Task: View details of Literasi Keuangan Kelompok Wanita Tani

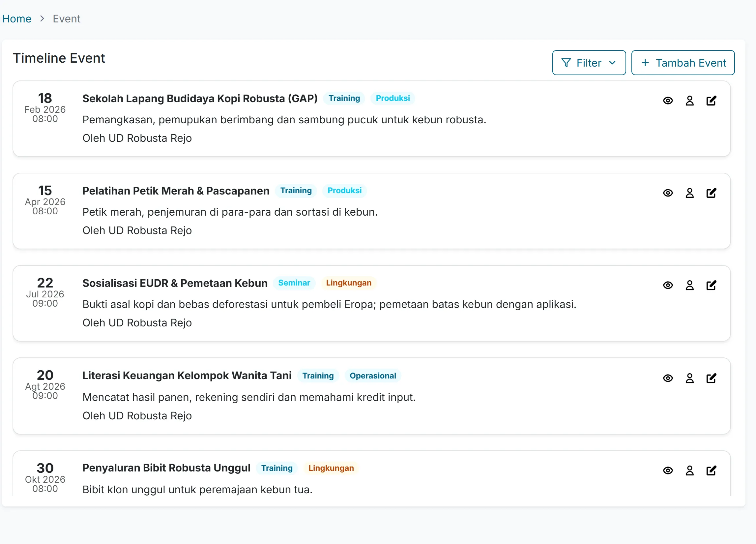Action: [668, 378]
